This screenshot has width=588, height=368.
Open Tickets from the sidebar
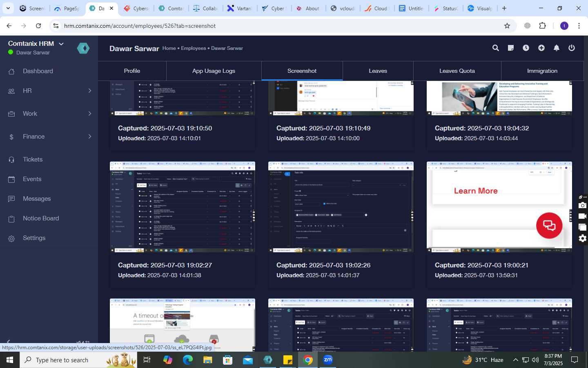pyautogui.click(x=33, y=159)
